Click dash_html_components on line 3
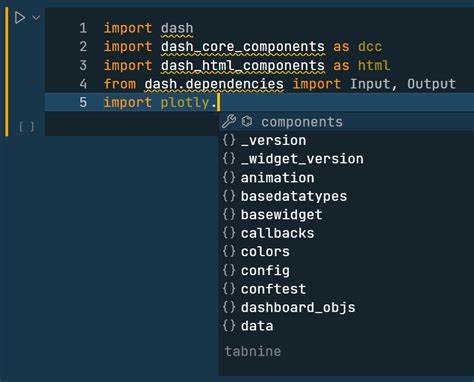Screen dimensions: 474x382 243,65
